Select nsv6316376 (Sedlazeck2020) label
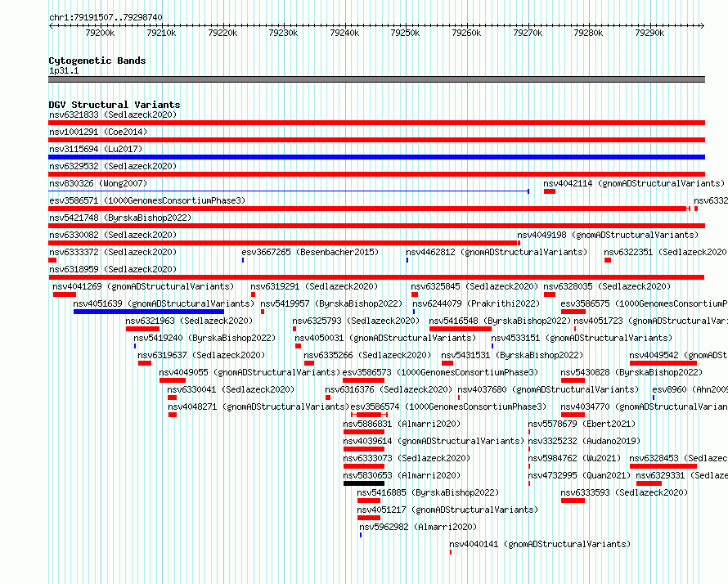This screenshot has height=584, width=728. (389, 389)
